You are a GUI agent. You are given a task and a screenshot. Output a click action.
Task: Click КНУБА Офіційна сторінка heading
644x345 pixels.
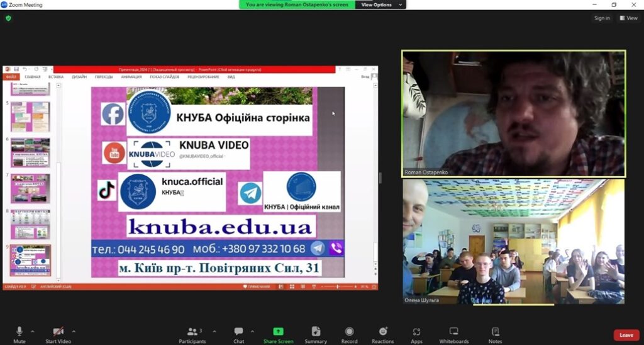[x=243, y=118]
